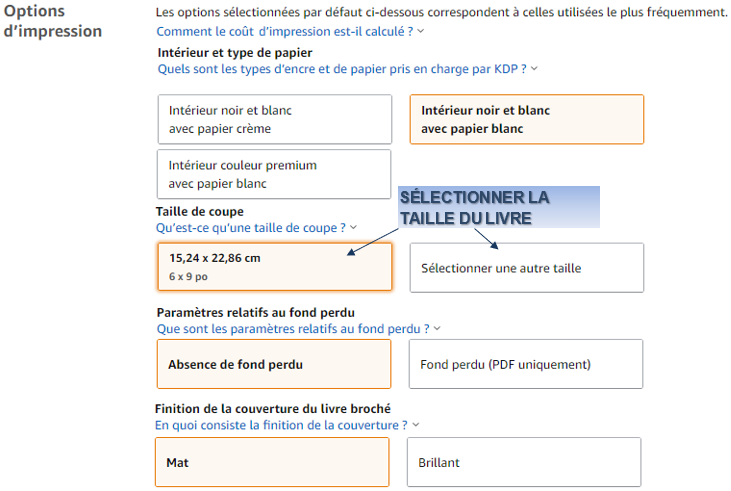The height and width of the screenshot is (491, 731).
Task: Select black and white interior with cream paper
Action: pos(275,119)
